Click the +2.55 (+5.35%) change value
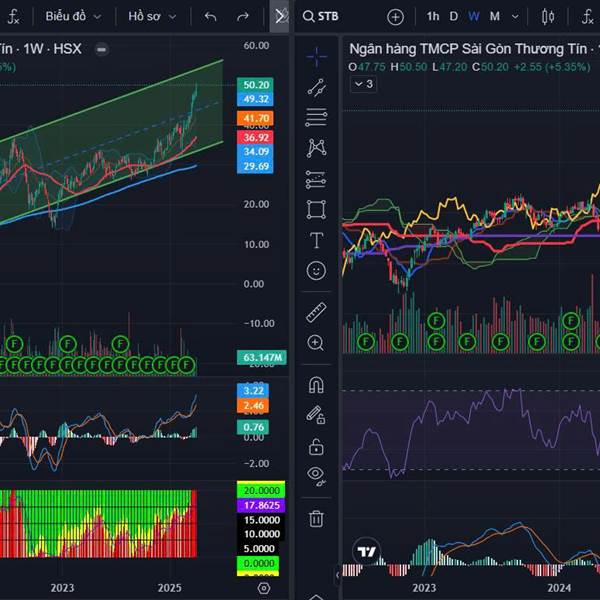Viewport: 600px width, 600px height. pyautogui.click(x=552, y=67)
